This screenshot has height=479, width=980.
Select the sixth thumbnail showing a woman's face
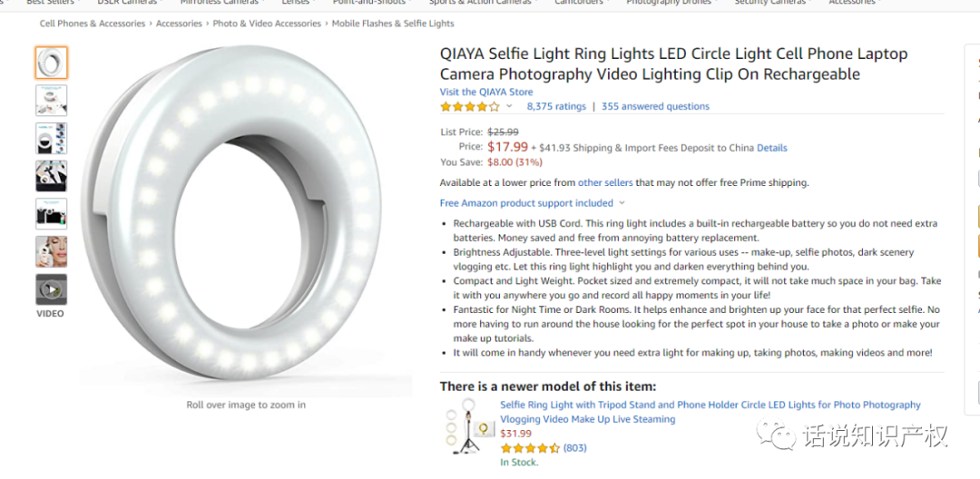coord(51,251)
